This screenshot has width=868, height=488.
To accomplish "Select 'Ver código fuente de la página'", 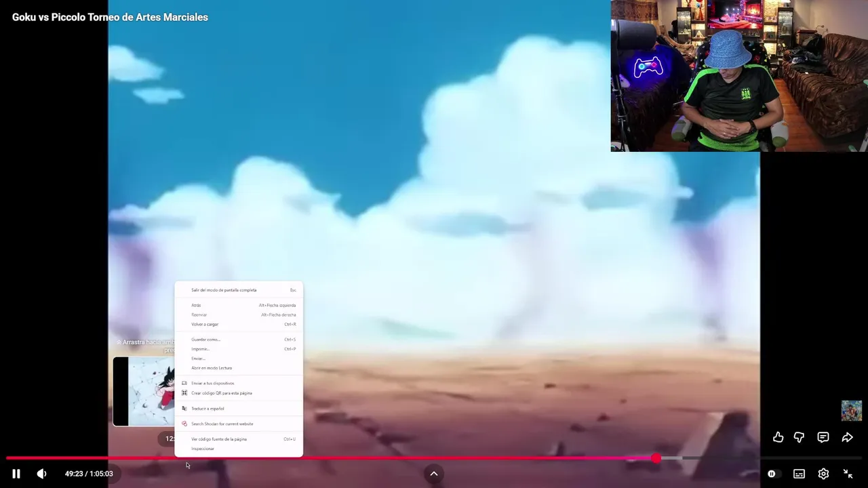I will click(239, 439).
